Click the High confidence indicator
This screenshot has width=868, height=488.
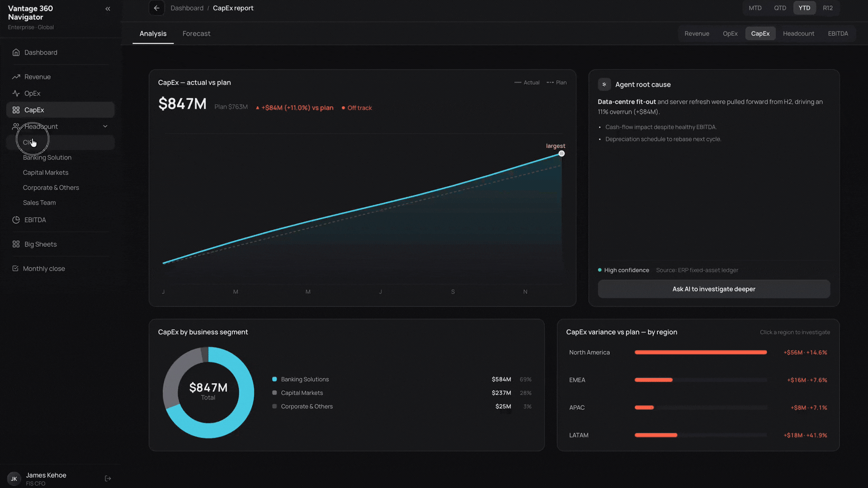[623, 270]
